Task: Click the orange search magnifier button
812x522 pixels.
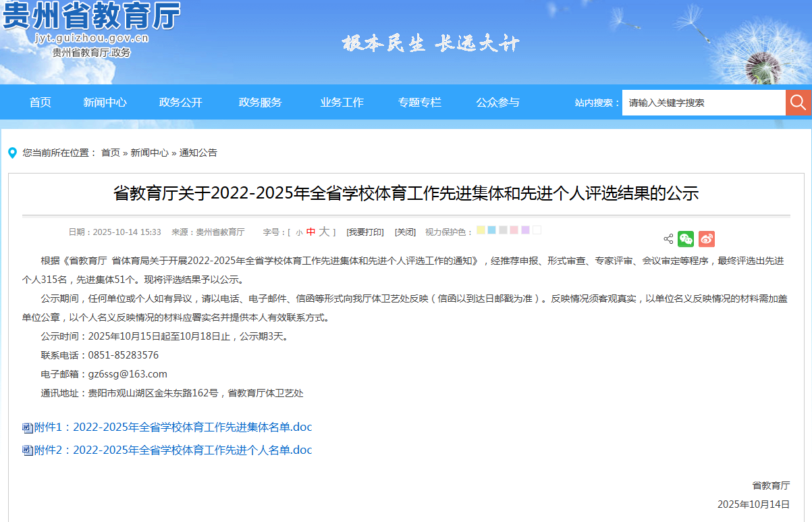Action: [798, 103]
